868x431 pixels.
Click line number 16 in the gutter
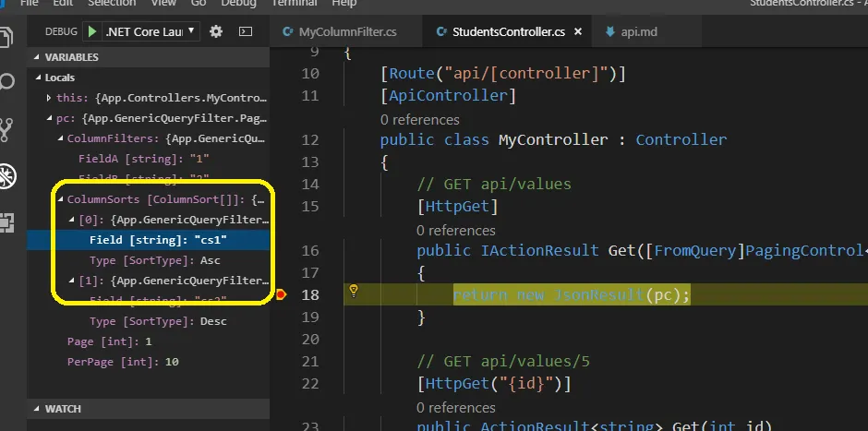[310, 251]
